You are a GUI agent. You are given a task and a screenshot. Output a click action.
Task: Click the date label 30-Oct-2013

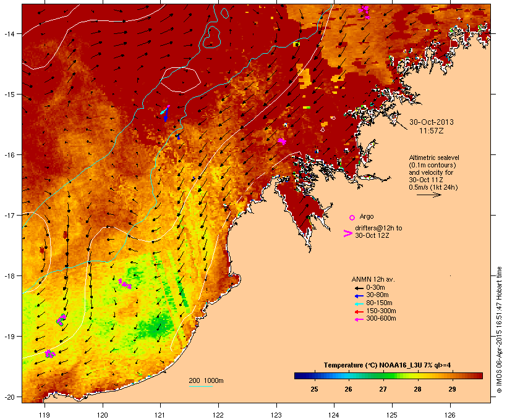click(432, 122)
